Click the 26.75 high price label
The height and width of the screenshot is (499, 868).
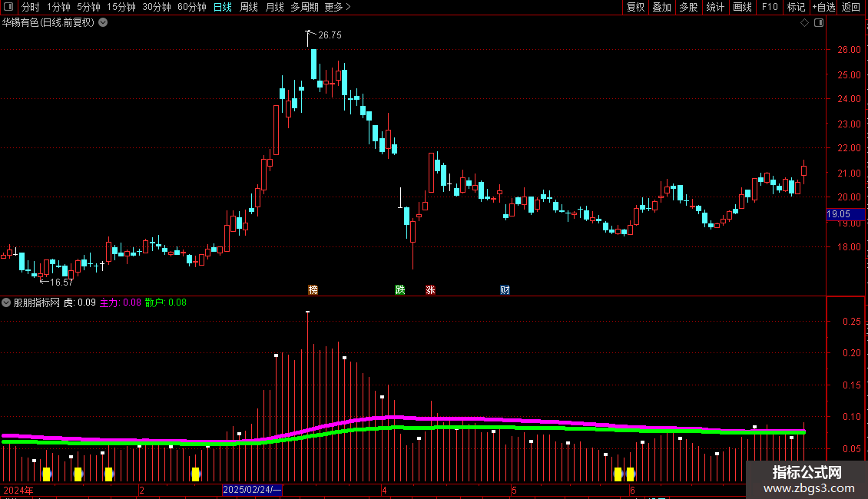[x=330, y=35]
